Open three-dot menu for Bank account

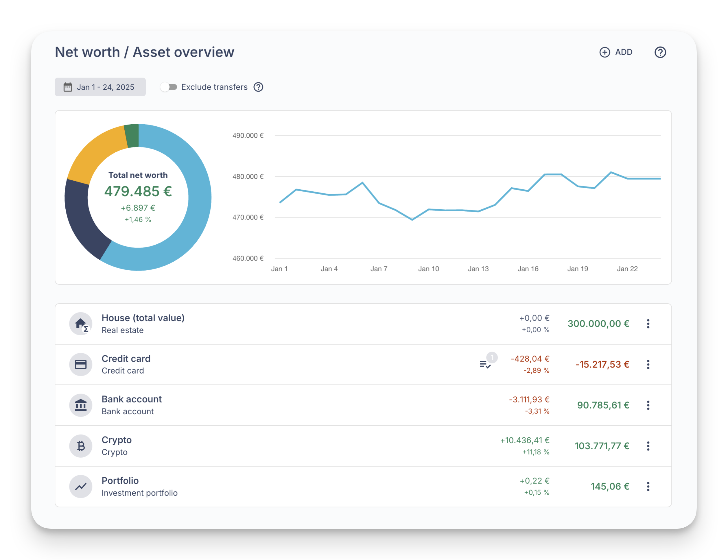click(648, 405)
